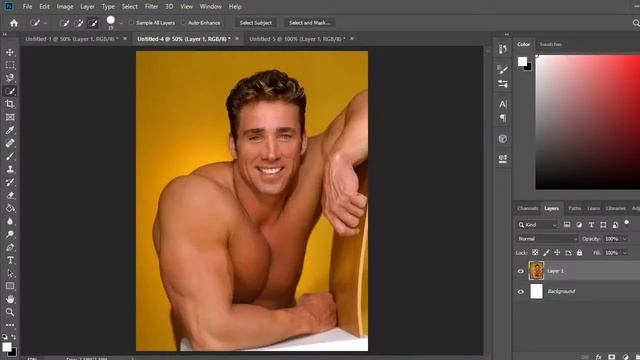The image size is (640, 360).
Task: Open the Image menu
Action: [x=64, y=7]
